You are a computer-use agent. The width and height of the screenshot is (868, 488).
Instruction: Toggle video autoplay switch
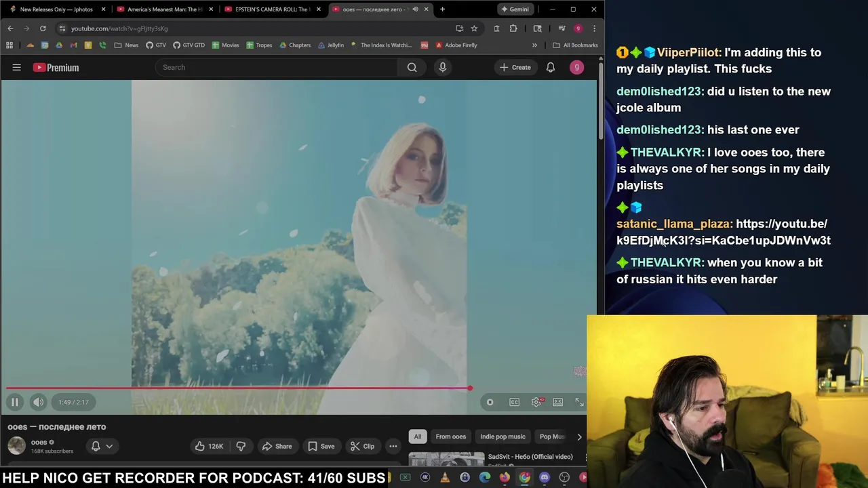point(490,402)
